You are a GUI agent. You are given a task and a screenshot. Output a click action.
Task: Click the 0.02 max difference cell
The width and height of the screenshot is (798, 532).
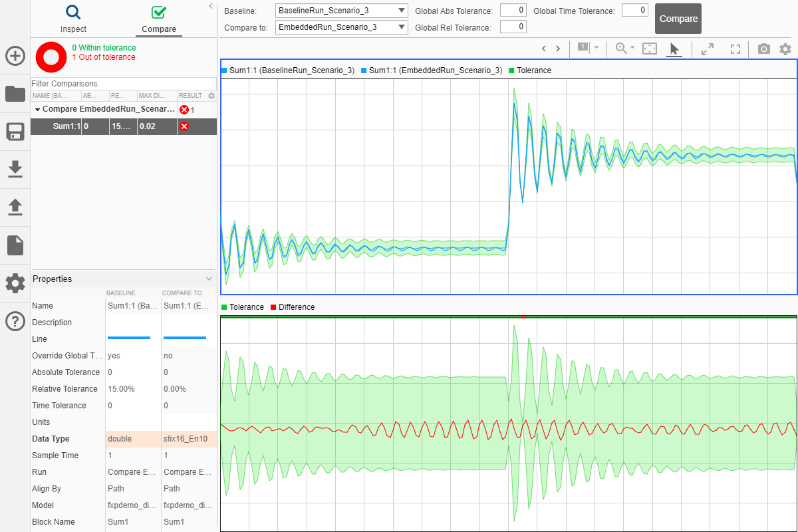click(157, 126)
